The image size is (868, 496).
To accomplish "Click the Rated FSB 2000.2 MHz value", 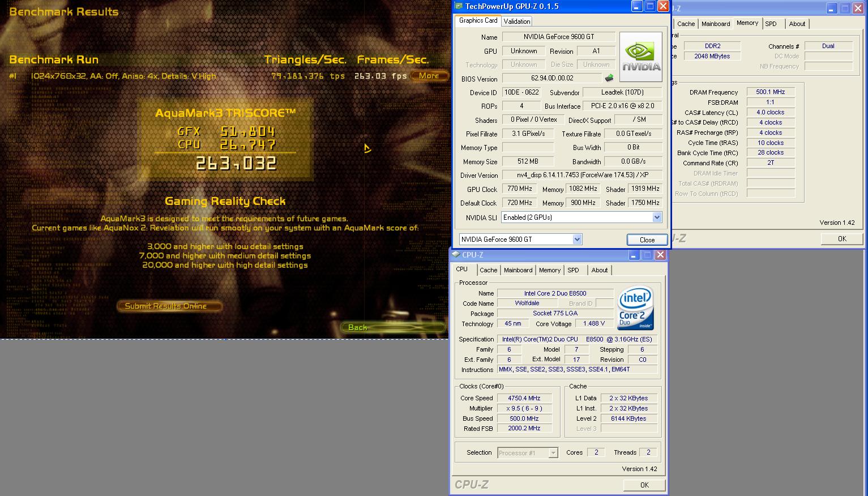I will click(524, 428).
